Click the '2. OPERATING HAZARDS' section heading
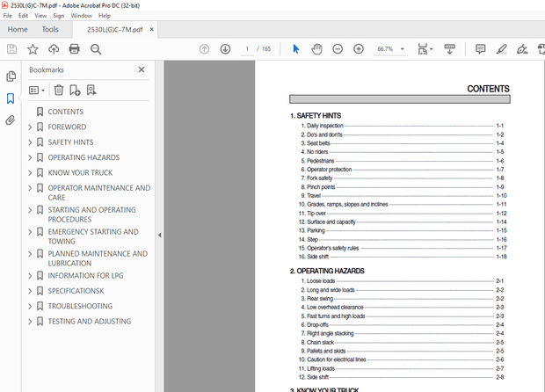 tap(327, 271)
